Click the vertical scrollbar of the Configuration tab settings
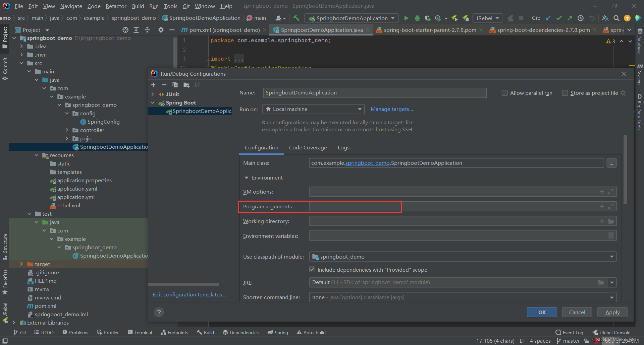The image size is (644, 345). [x=625, y=169]
